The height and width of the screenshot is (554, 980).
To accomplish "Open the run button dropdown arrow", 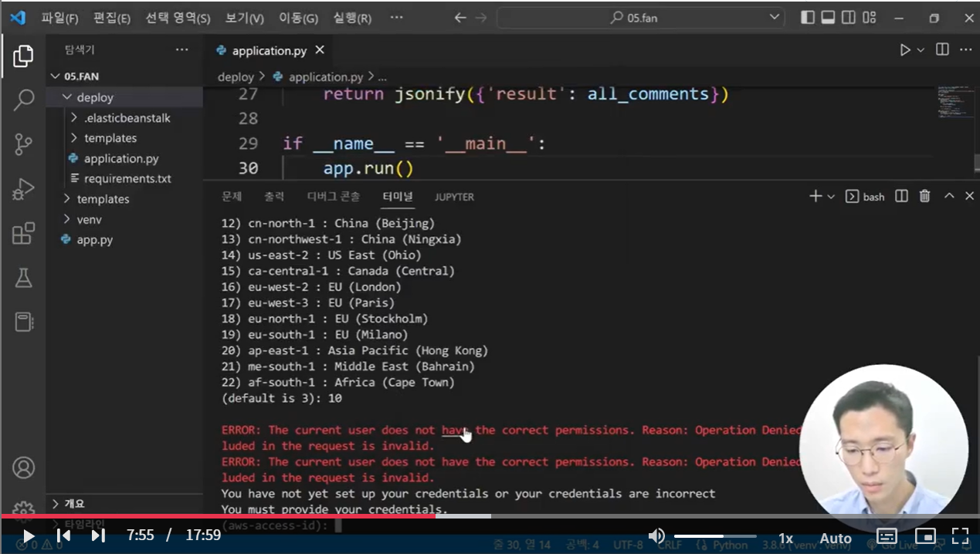I will point(921,50).
